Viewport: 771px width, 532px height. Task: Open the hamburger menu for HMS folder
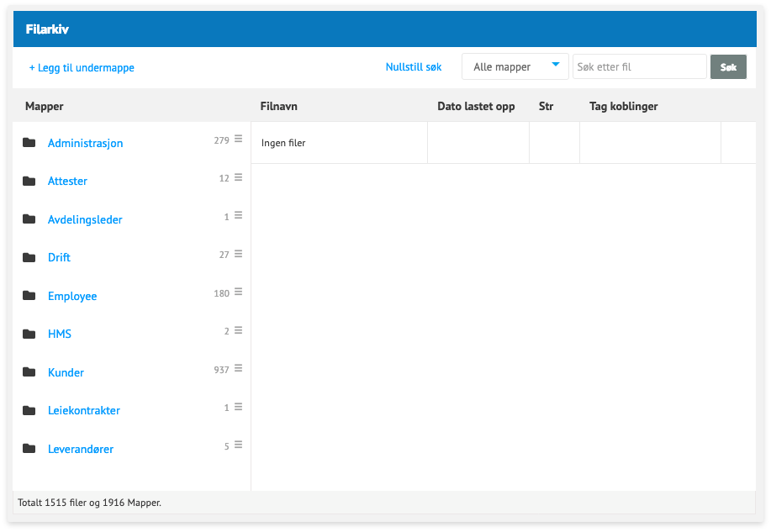pyautogui.click(x=238, y=330)
